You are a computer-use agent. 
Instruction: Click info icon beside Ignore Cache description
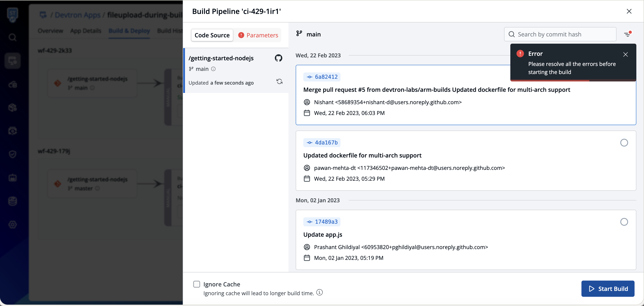[320, 292]
